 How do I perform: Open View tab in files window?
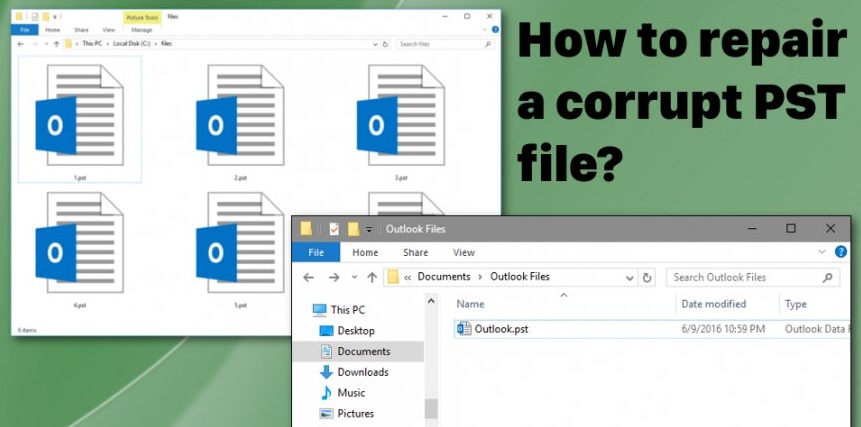[x=109, y=30]
